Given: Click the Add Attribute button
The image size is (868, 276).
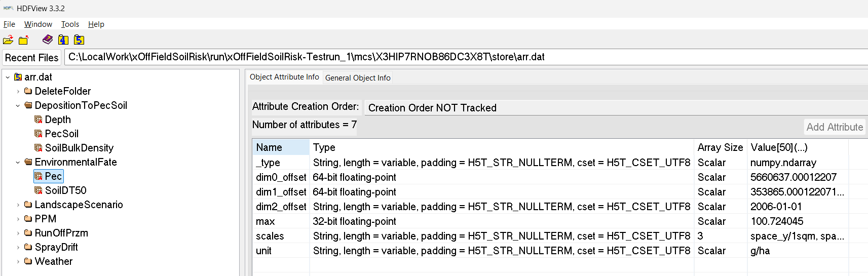Looking at the screenshot, I should (x=835, y=127).
